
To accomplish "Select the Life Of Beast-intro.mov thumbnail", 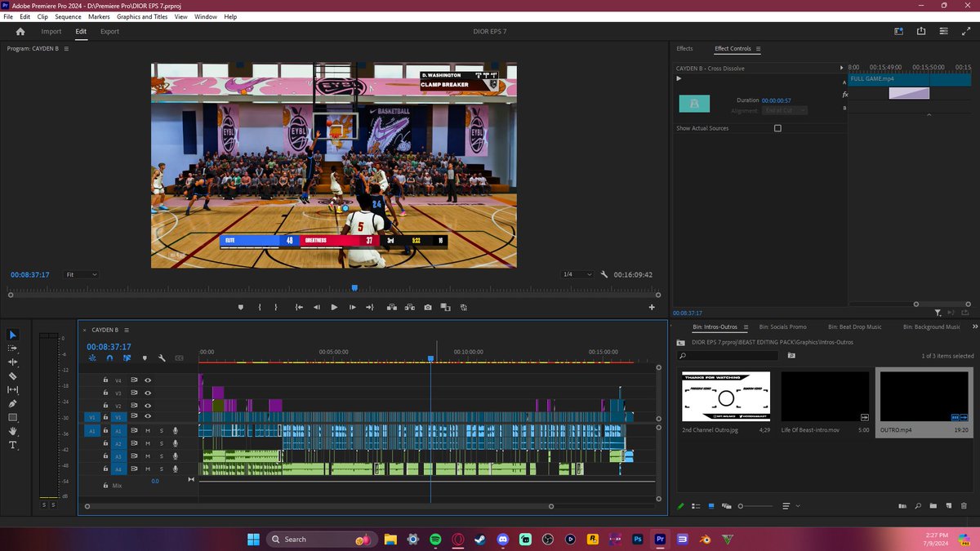I will [x=825, y=396].
